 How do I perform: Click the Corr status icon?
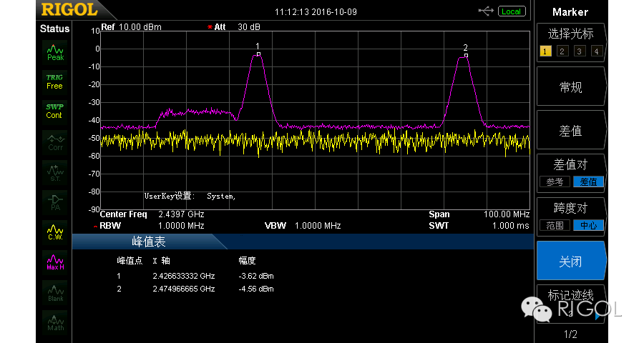[54, 141]
